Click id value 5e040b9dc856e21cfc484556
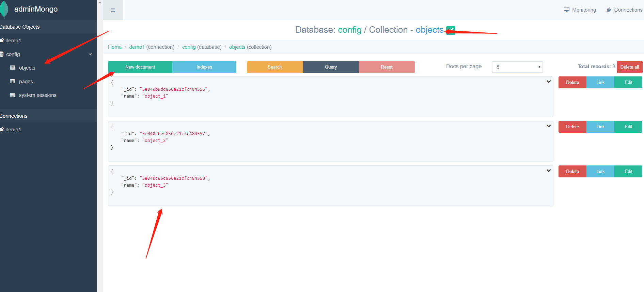644x292 pixels. (x=174, y=89)
